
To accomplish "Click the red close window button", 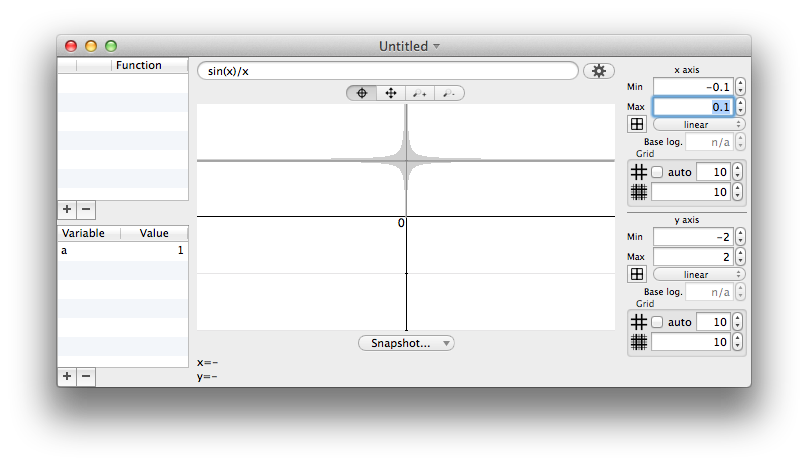I will 71,46.
